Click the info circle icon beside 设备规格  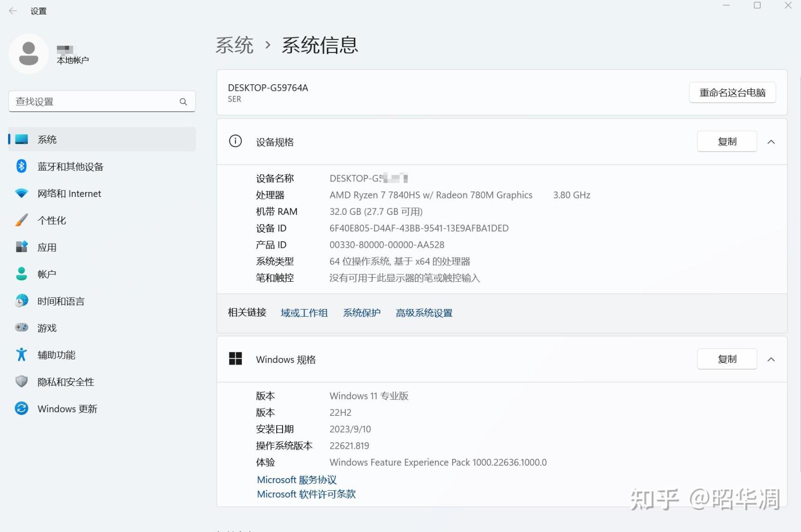pos(235,141)
